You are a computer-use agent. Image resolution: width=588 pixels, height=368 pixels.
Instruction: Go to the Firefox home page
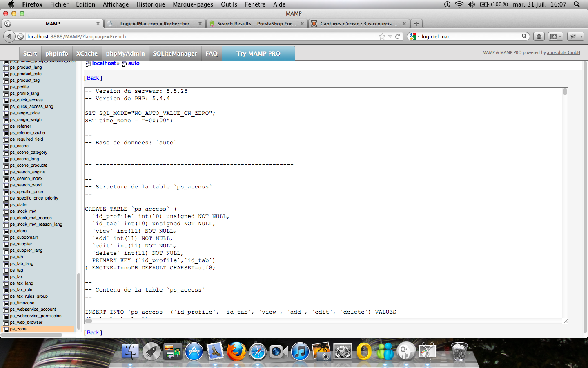tap(539, 36)
